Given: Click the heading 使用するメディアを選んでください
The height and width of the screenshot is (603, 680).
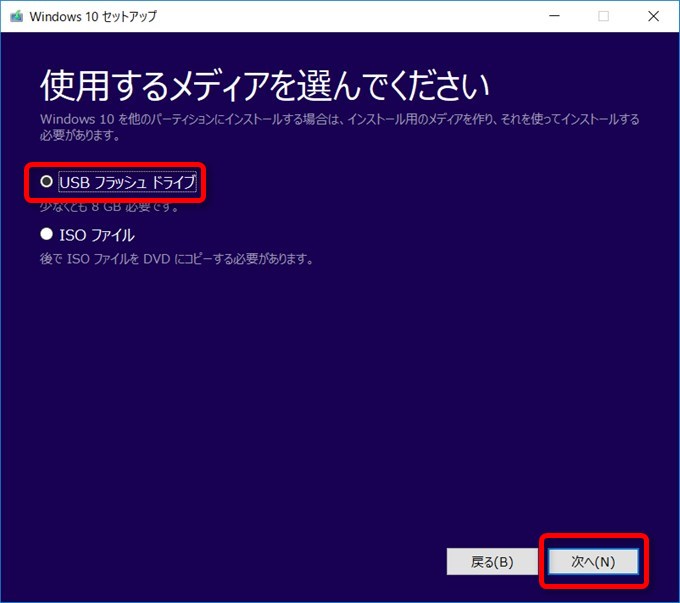Looking at the screenshot, I should 265,85.
